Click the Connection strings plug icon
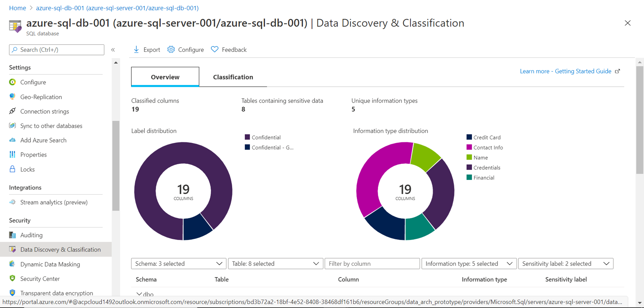Screen dimensions: 644x308 [12, 111]
